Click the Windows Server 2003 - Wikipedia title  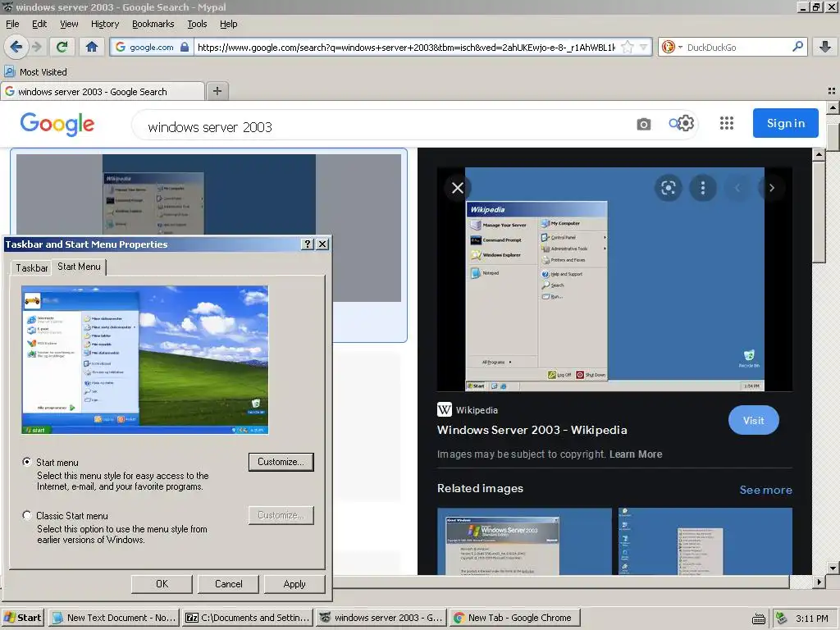click(532, 430)
